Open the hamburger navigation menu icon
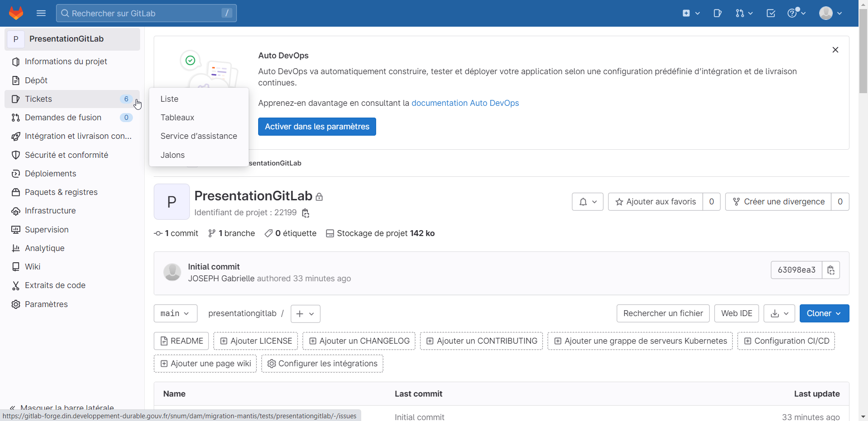The image size is (868, 421). click(41, 13)
